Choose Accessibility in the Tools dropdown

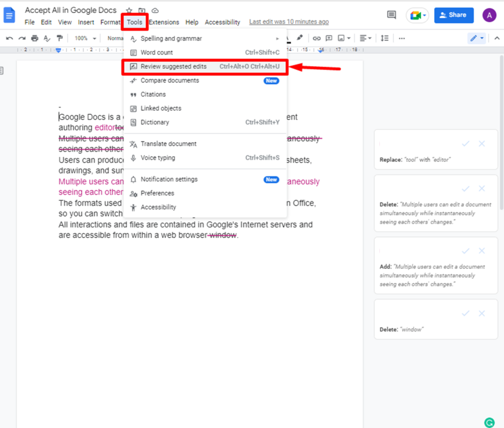(205, 207)
